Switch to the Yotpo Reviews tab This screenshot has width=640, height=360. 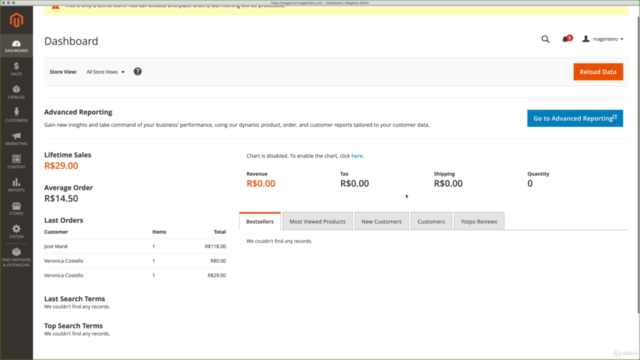click(x=479, y=221)
